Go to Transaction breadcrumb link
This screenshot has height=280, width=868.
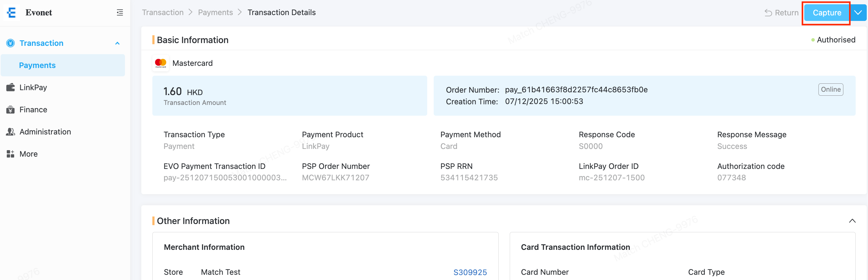[x=163, y=13]
